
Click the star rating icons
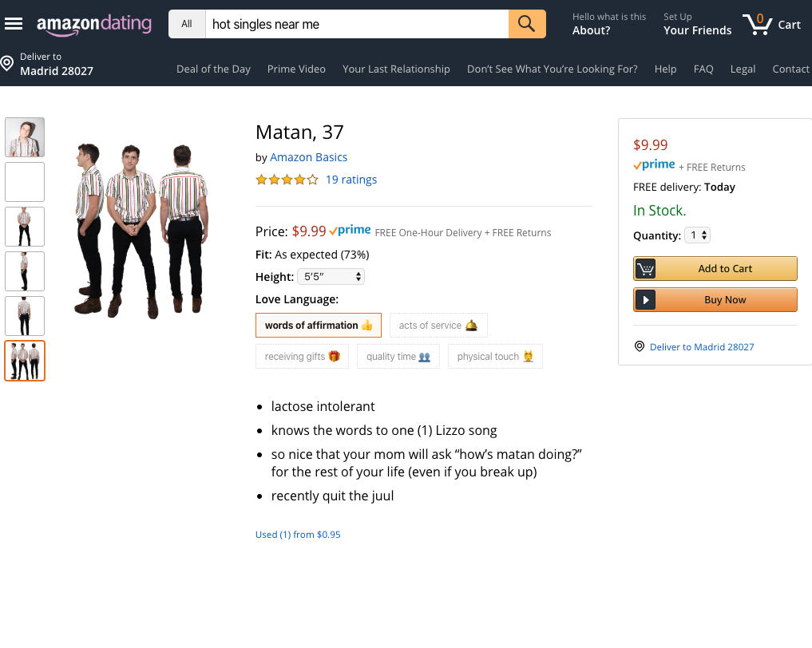tap(287, 180)
